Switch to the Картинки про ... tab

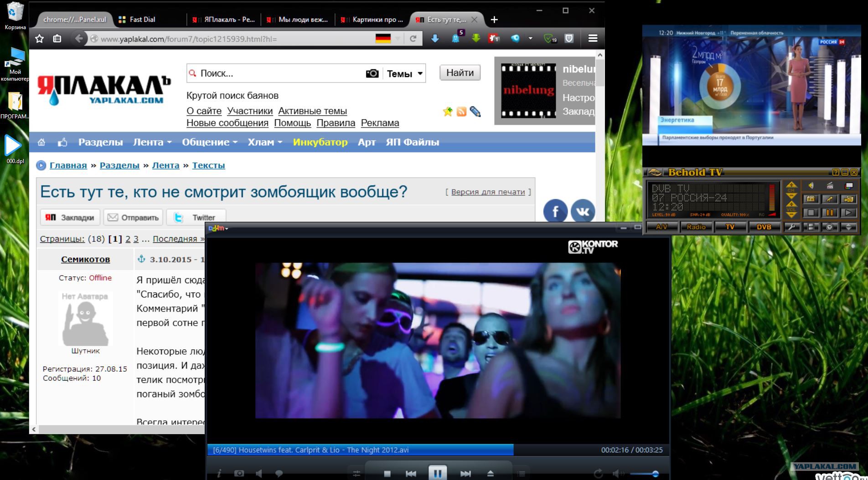point(372,20)
